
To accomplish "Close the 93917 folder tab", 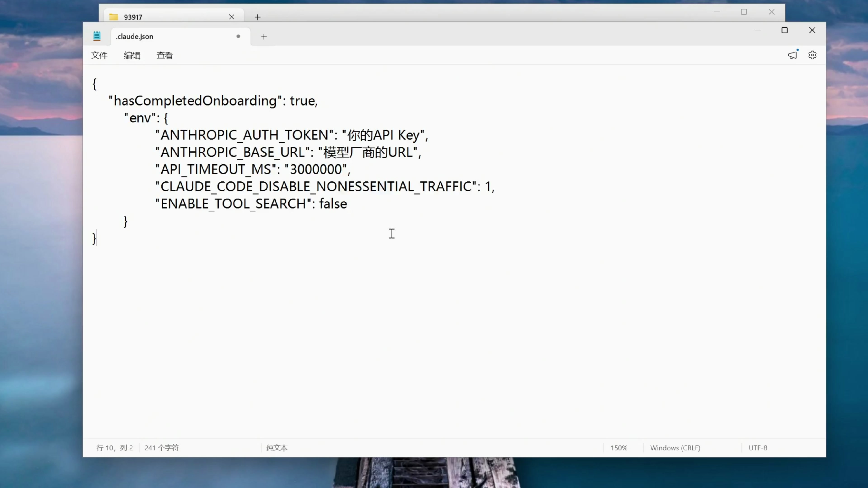I will pos(231,17).
